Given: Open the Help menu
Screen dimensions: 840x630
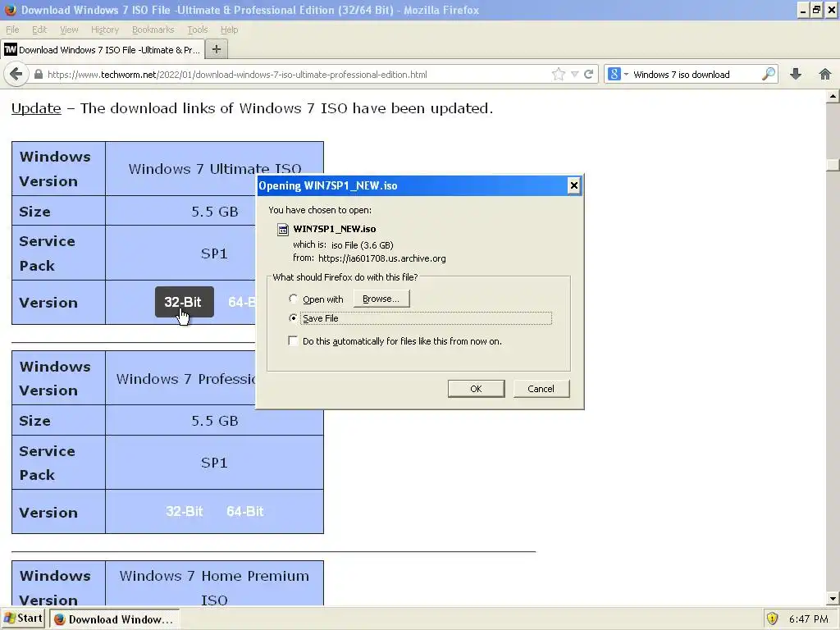Looking at the screenshot, I should click(x=230, y=30).
